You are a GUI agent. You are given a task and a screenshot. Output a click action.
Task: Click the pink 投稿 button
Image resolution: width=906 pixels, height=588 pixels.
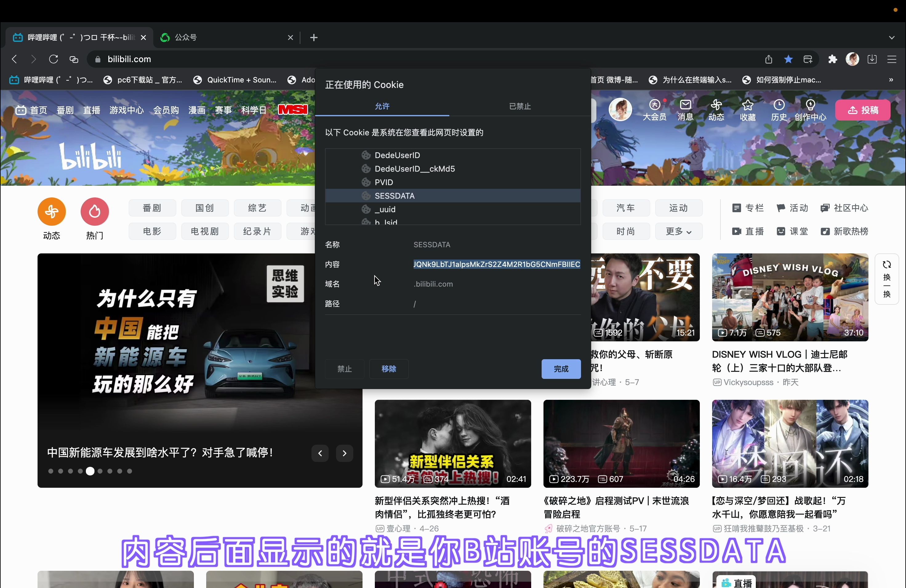click(x=863, y=110)
